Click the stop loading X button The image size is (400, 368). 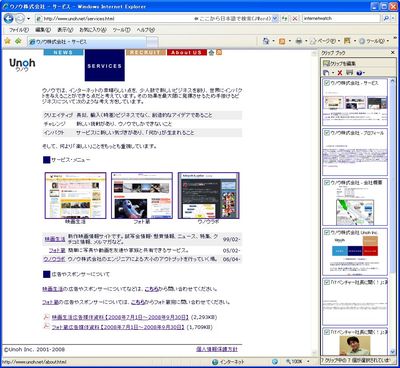[295, 19]
